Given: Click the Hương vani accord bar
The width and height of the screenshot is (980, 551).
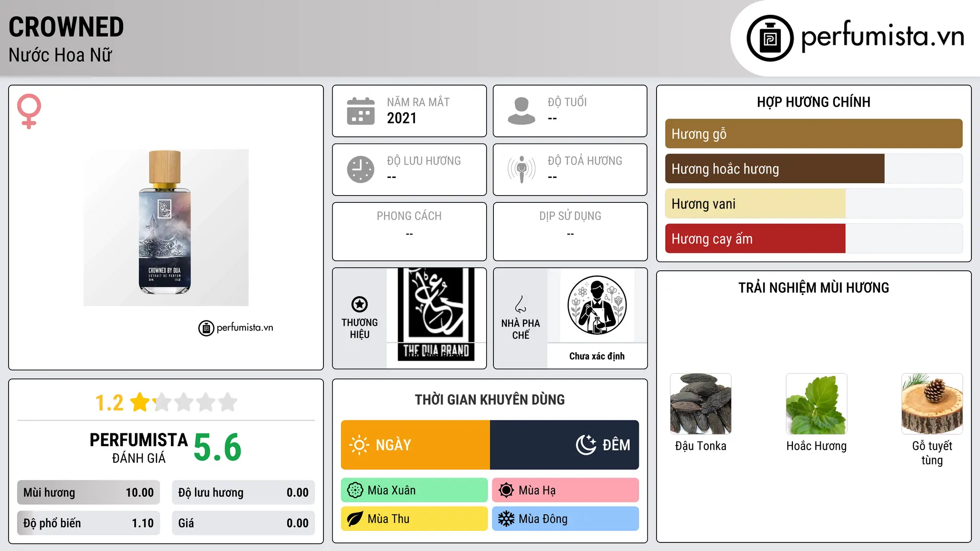Looking at the screenshot, I should point(813,203).
